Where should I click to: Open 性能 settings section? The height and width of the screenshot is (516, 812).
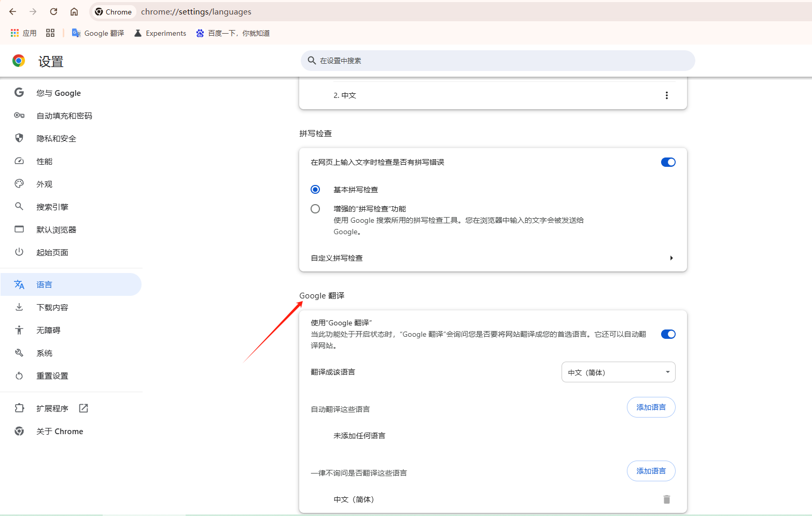tap(71, 161)
